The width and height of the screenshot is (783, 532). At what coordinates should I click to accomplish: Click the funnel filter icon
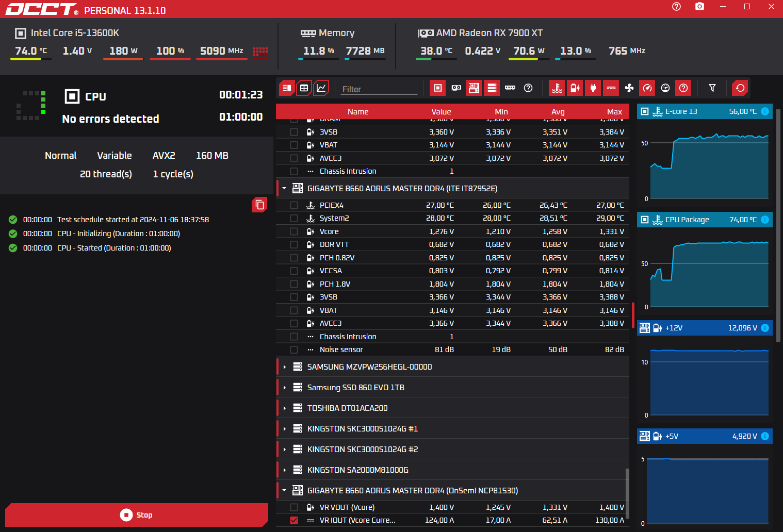[712, 88]
